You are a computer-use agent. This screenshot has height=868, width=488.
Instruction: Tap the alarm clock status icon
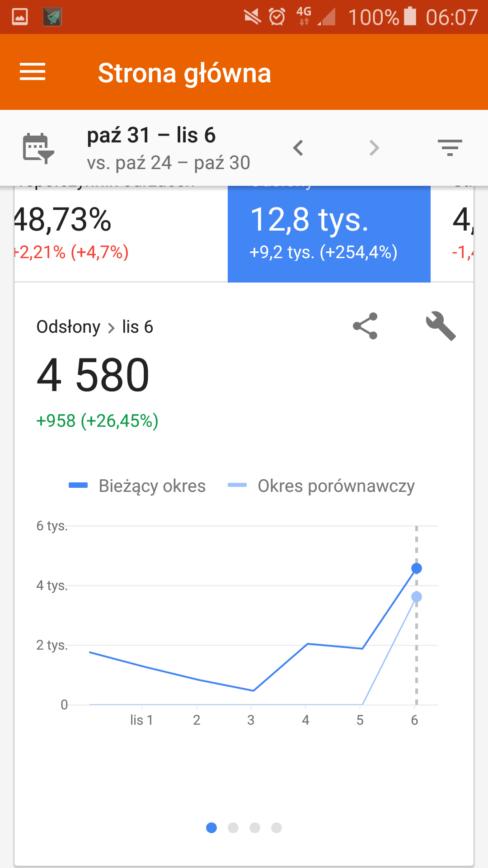277,17
